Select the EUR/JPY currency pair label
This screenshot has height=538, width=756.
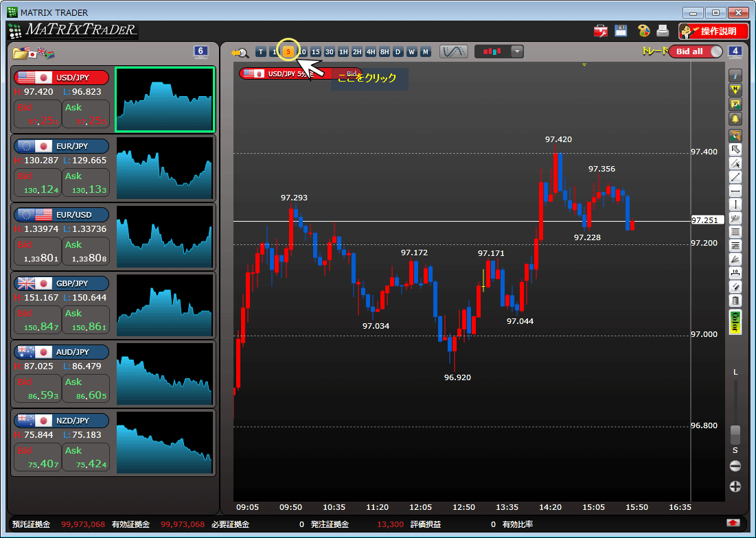click(61, 146)
